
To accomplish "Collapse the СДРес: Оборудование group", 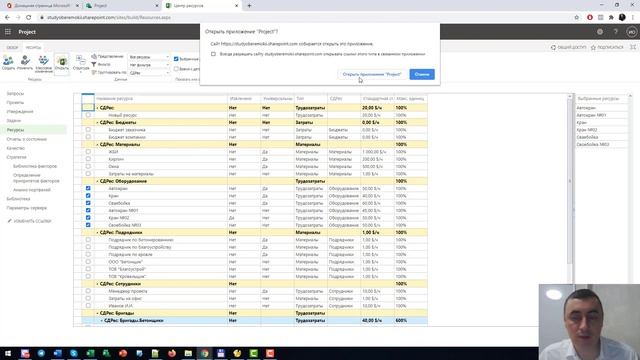I will (97, 181).
